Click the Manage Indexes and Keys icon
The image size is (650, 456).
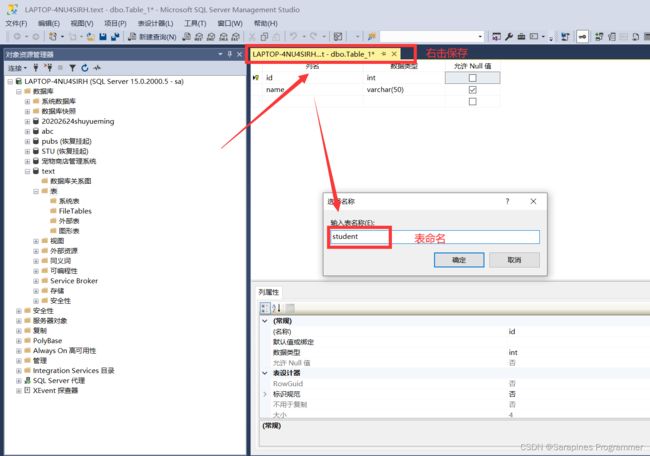coord(611,37)
